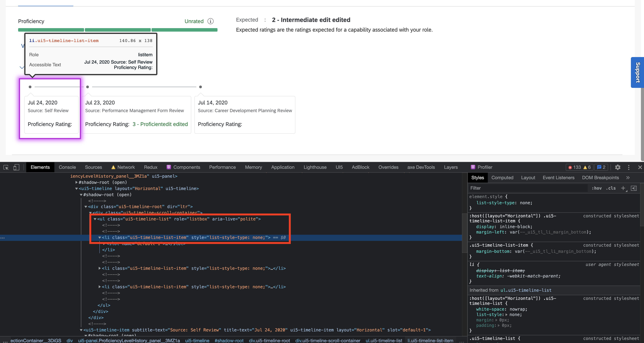644x343 pixels.
Task: Open the Computed styles tab
Action: pos(502,178)
